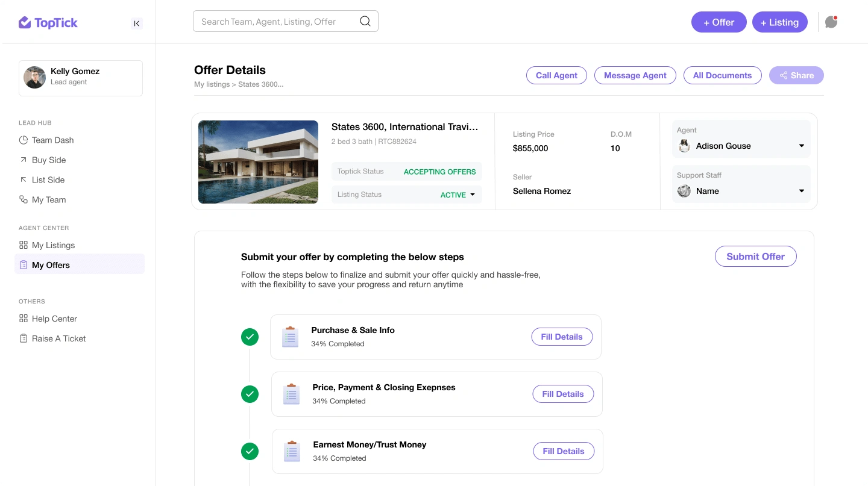868x486 pixels.
Task: Click the Message Agent button
Action: [635, 75]
